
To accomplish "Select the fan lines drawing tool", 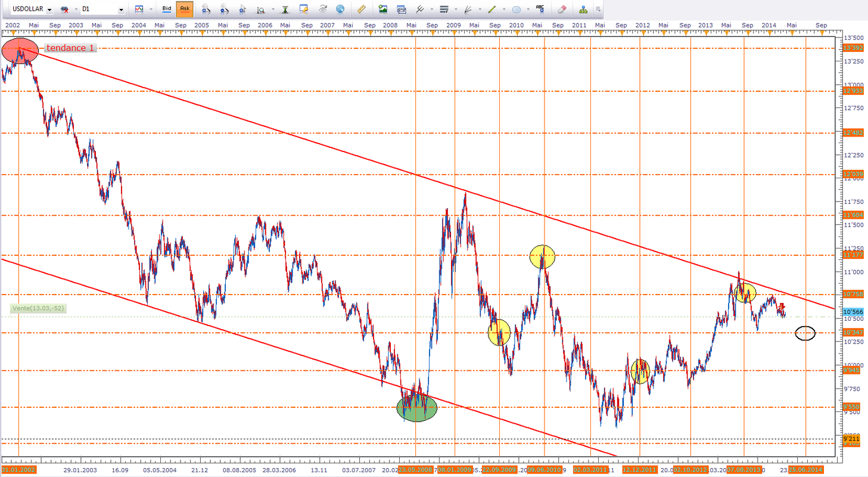I will coord(468,10).
